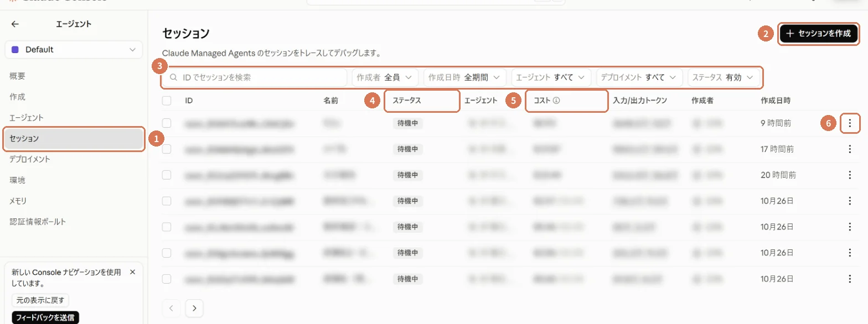Open the 作成者 全員 filter dropdown

pos(385,77)
